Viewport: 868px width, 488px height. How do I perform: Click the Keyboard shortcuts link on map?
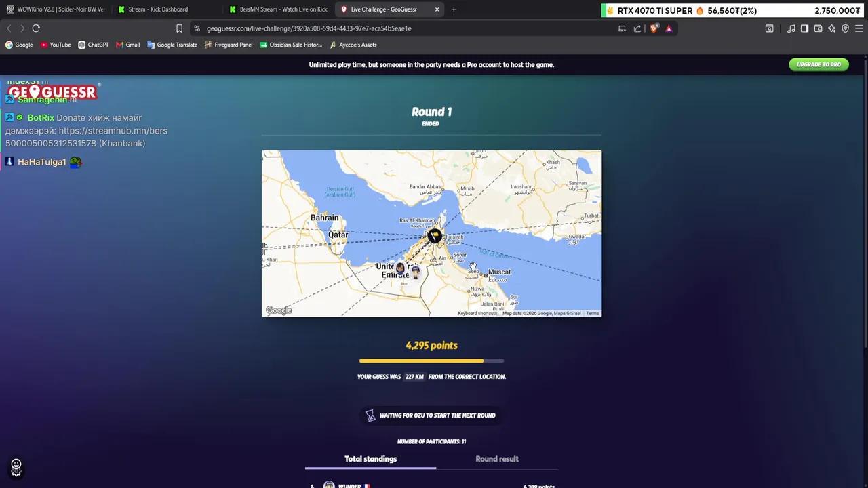(x=477, y=313)
